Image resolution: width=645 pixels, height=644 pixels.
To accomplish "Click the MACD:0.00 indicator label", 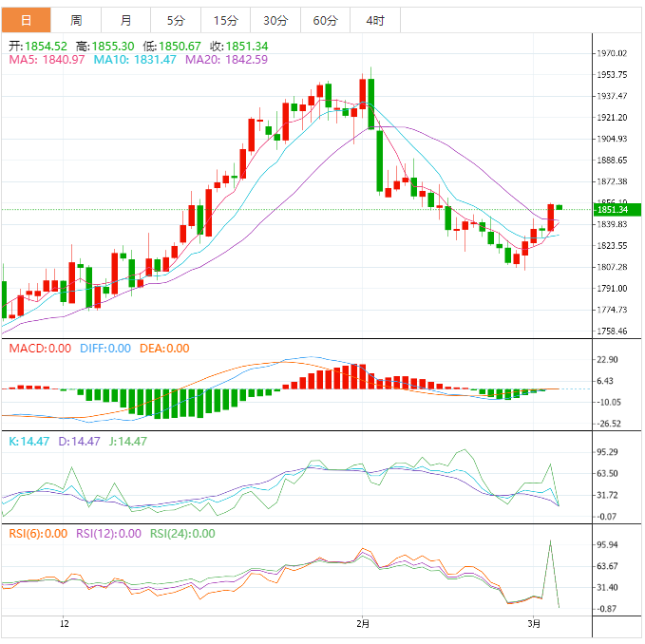I will pos(40,349).
